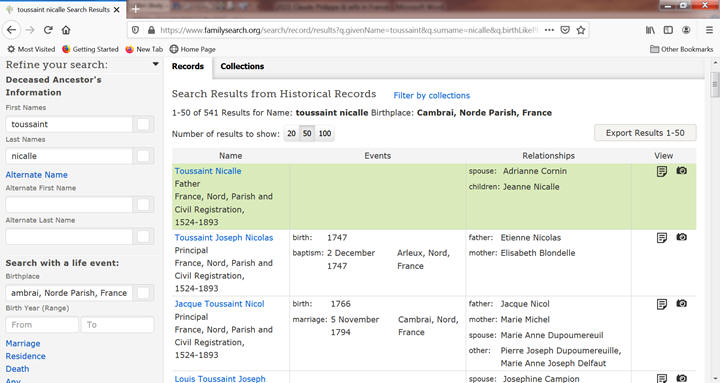This screenshot has height=383, width=720.
Task: Collapse the Refine your search panel
Action: point(156,64)
